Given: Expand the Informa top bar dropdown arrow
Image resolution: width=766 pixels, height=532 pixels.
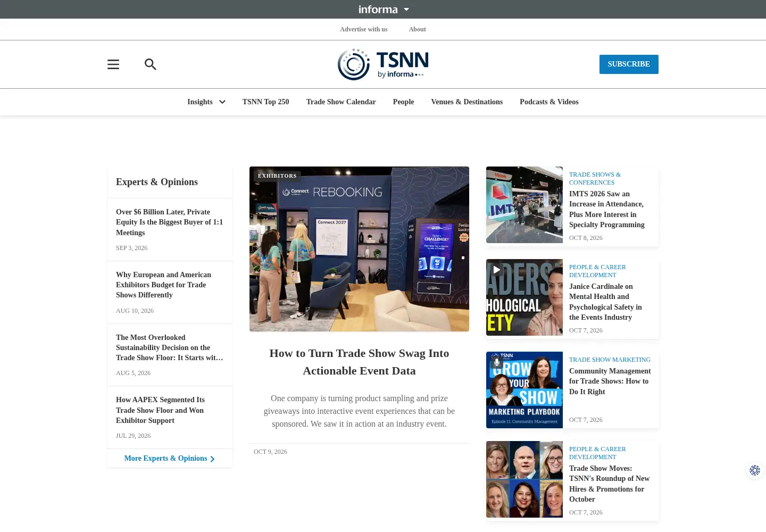Looking at the screenshot, I should pos(406,10).
